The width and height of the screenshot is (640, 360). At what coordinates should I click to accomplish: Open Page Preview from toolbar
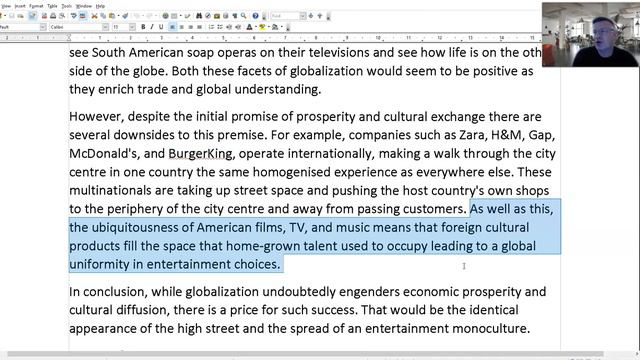(x=62, y=16)
